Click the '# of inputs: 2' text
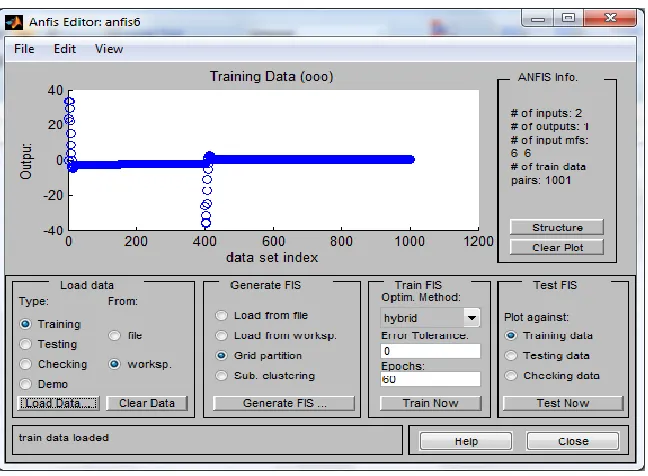 click(546, 113)
